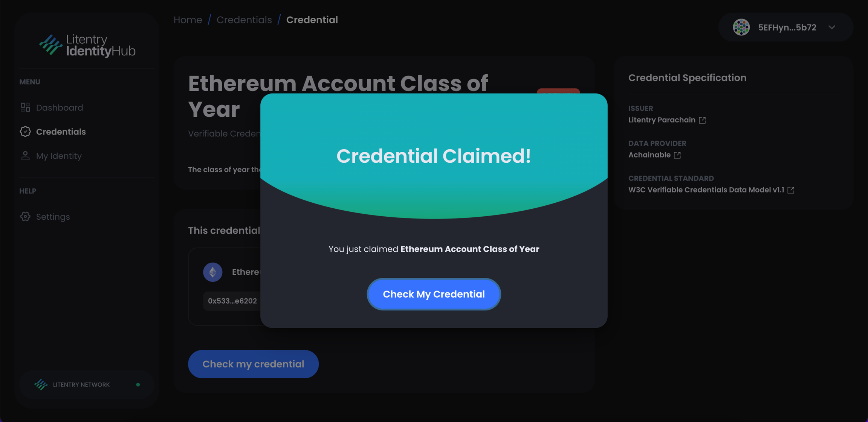This screenshot has height=422, width=868.
Task: Open the Dashboard menu item
Action: 60,107
